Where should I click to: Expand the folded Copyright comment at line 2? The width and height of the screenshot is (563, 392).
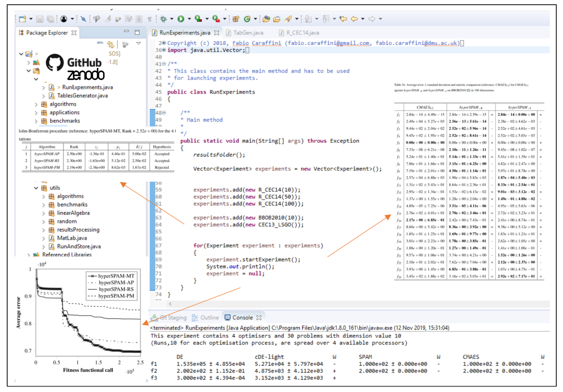point(164,43)
